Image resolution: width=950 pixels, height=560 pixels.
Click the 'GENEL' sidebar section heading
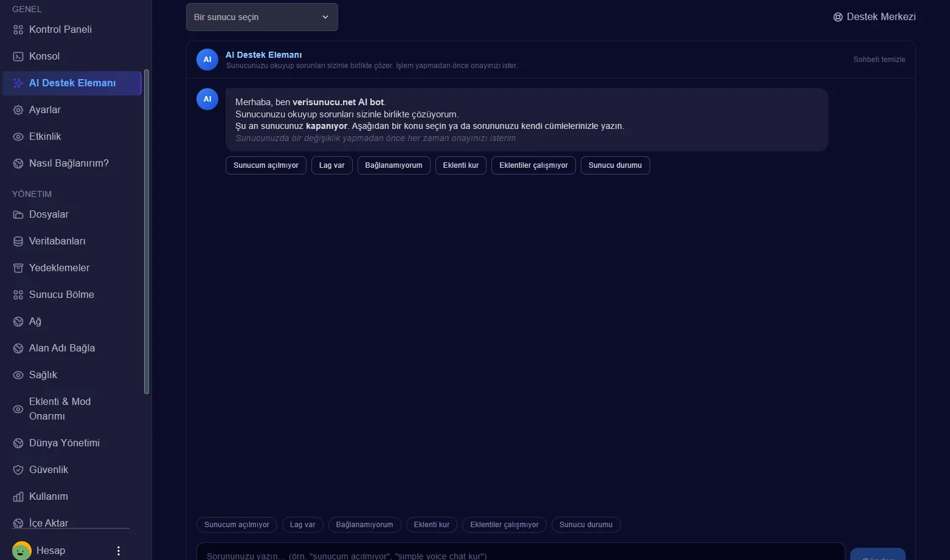pyautogui.click(x=27, y=9)
